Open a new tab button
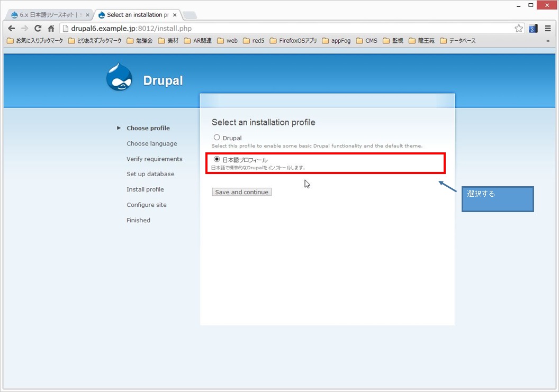 pyautogui.click(x=190, y=15)
